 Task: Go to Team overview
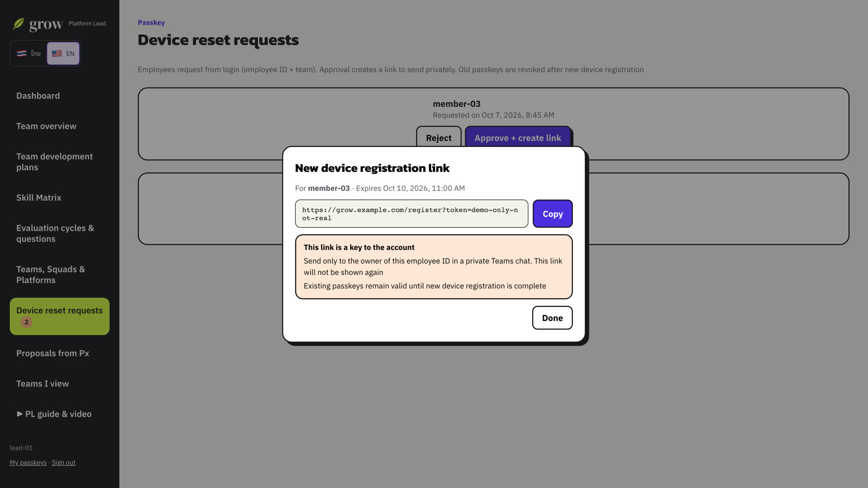point(60,126)
